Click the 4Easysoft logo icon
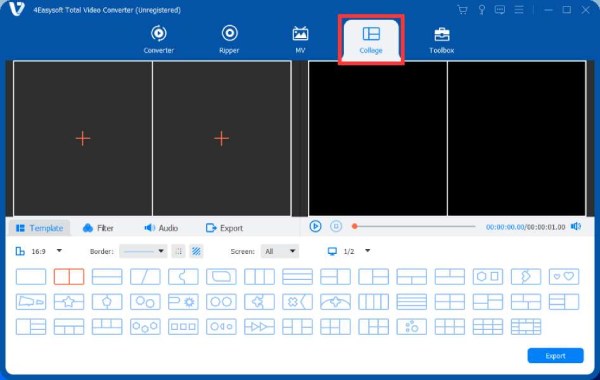Viewport: 600px width, 380px height. point(17,9)
